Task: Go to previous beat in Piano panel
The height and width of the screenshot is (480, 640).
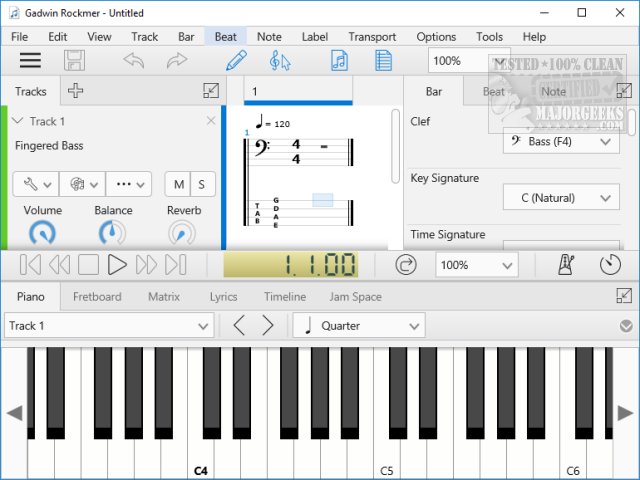Action: [239, 325]
